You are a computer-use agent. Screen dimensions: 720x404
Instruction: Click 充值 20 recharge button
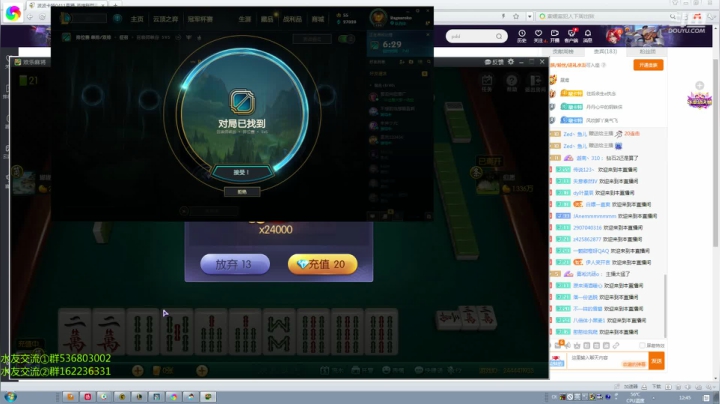(x=322, y=264)
